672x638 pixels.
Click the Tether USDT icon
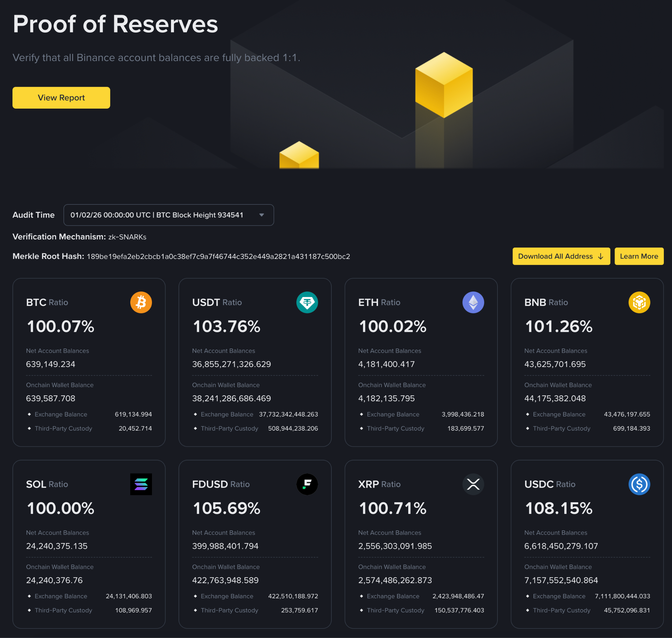[x=307, y=302]
